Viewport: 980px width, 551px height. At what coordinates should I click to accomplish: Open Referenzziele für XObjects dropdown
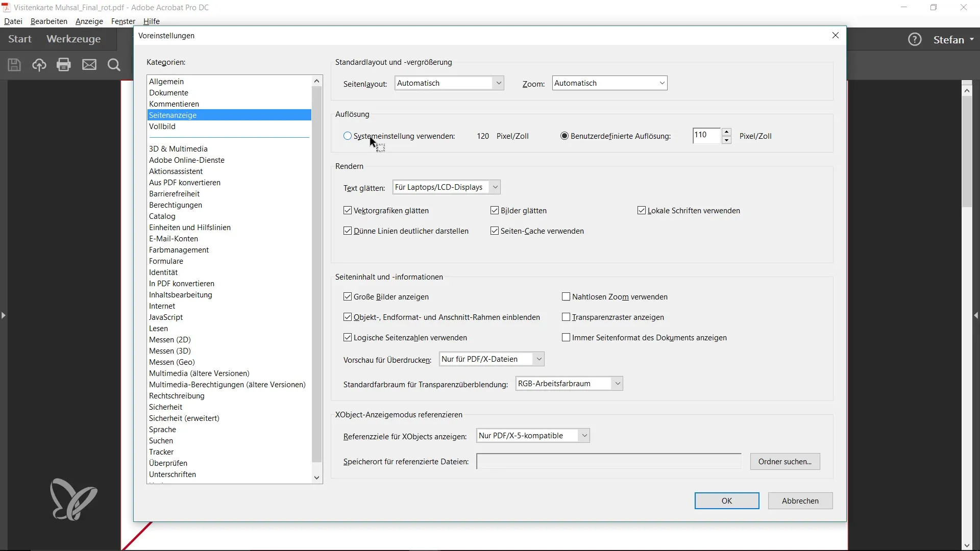click(533, 436)
